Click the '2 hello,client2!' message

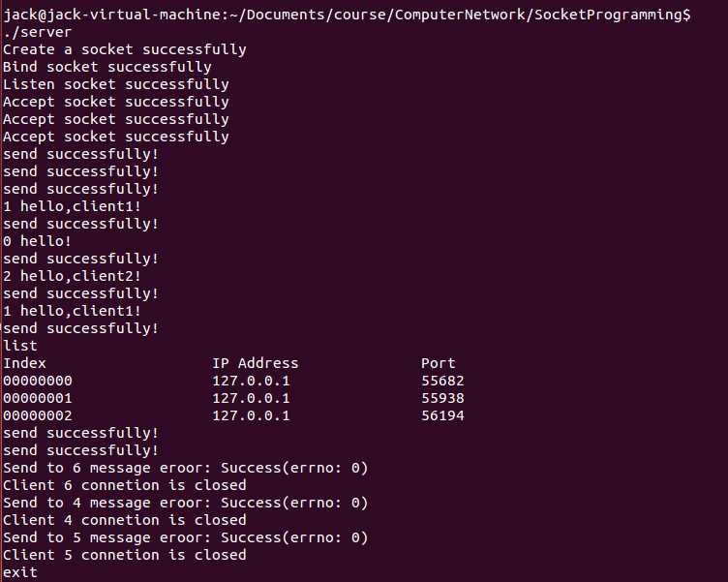(x=73, y=276)
